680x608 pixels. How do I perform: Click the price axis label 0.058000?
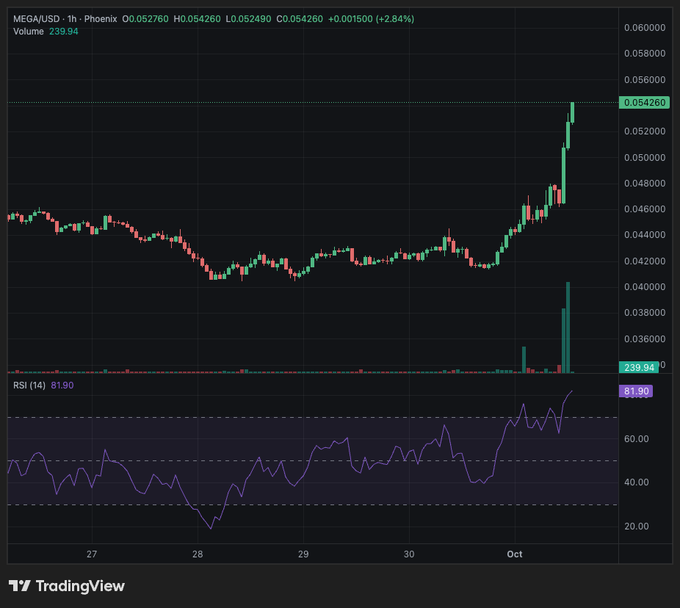click(x=644, y=53)
